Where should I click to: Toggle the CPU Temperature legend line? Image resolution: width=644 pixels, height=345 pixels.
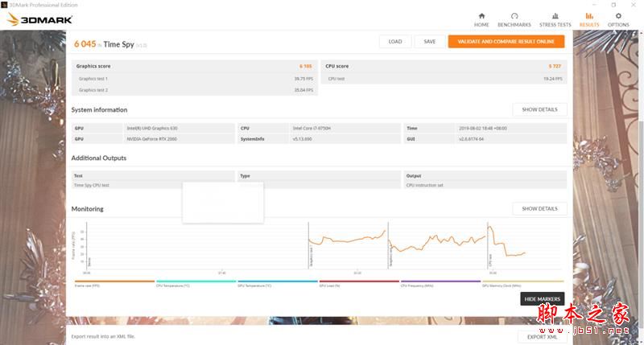(x=196, y=283)
